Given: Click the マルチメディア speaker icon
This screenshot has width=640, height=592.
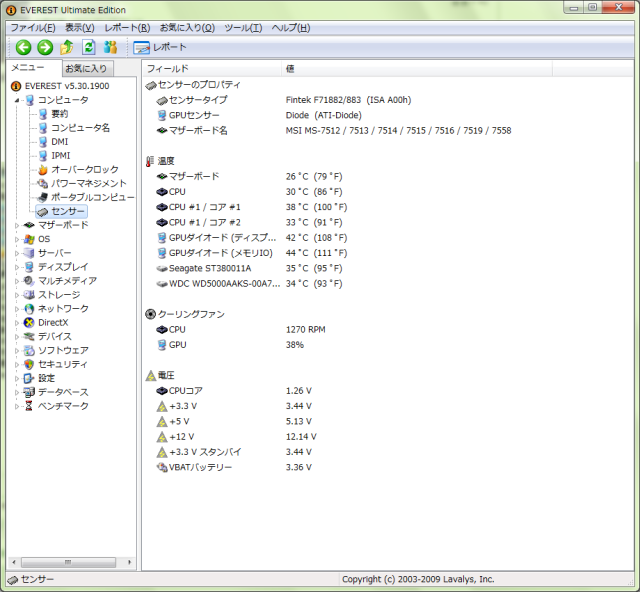Looking at the screenshot, I should click(29, 281).
